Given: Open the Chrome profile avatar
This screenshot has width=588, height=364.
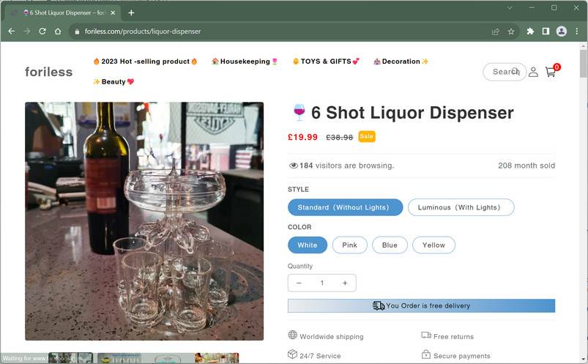Looking at the screenshot, I should click(562, 31).
